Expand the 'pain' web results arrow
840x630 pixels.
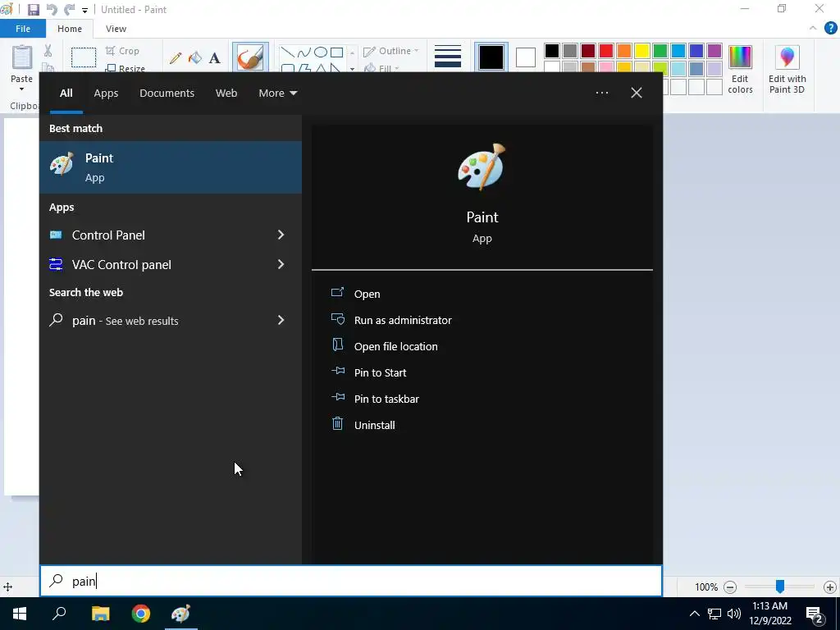coord(281,320)
